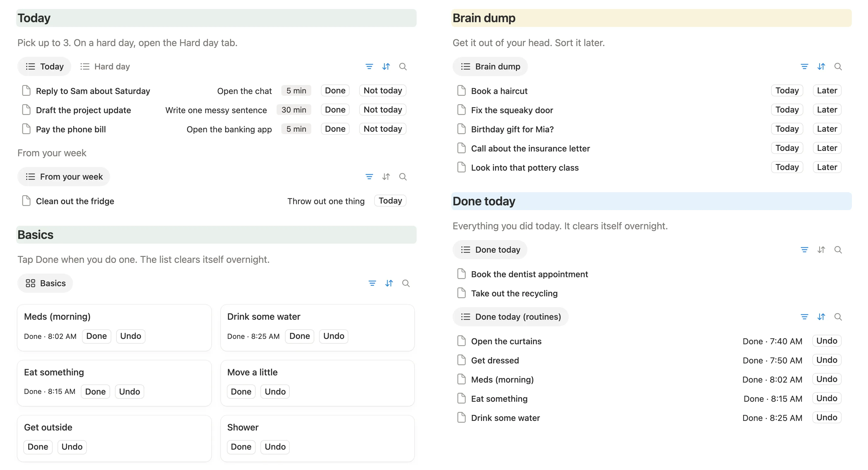
Task: Click Later for Fix the squeaky door
Action: 827,110
